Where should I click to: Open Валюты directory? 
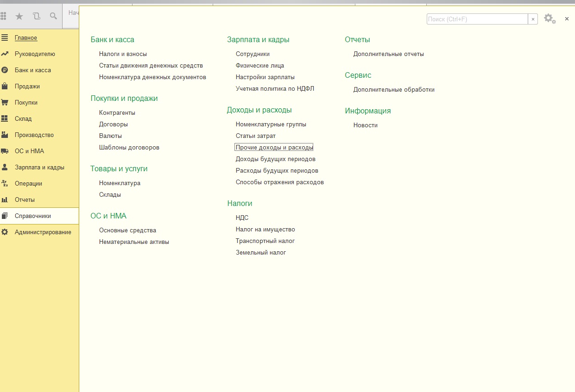click(x=110, y=136)
